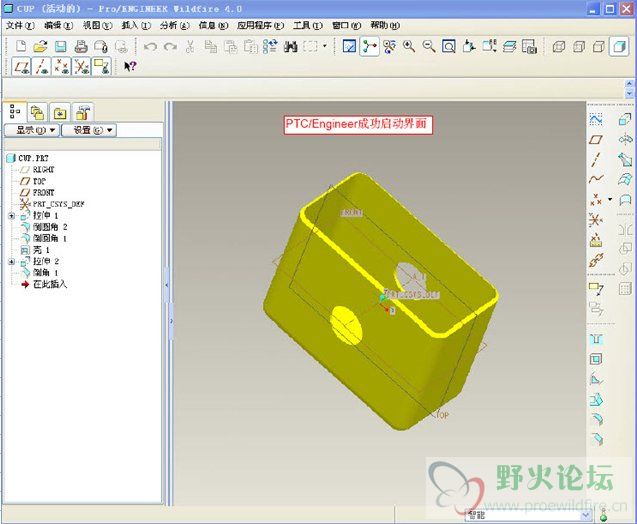Viewport: 637px width, 524px height.
Task: Open the 工具 menu
Action: coord(308,26)
